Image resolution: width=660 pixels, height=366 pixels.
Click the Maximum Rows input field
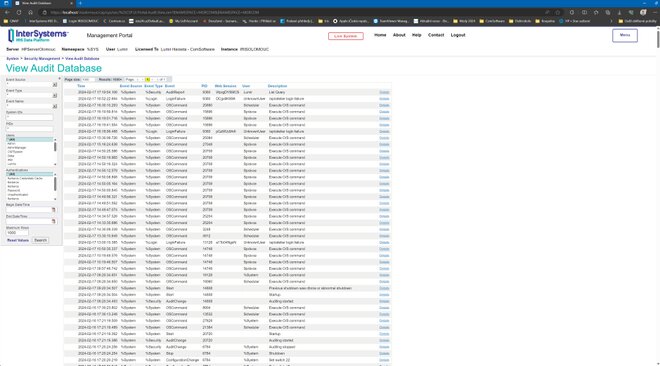[17, 233]
